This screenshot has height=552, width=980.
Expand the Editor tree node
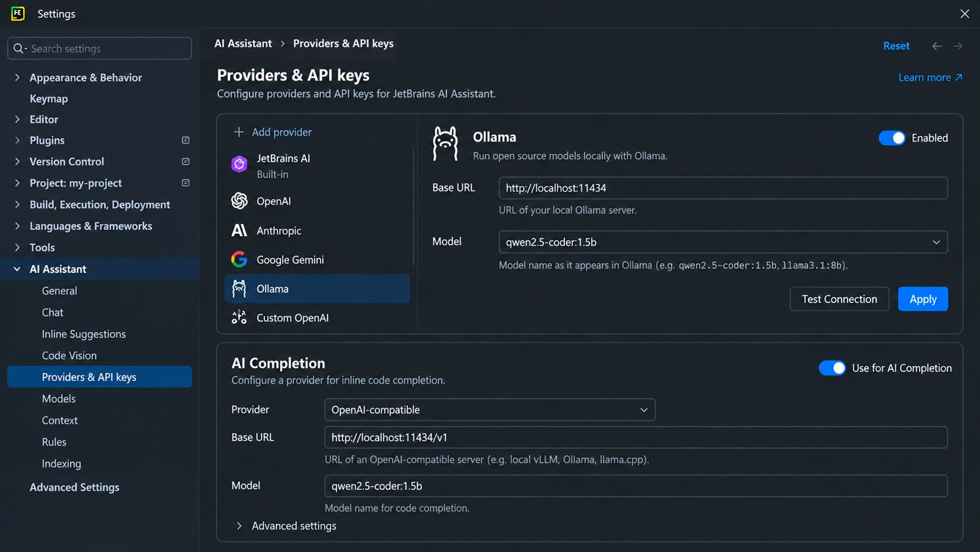click(x=17, y=119)
